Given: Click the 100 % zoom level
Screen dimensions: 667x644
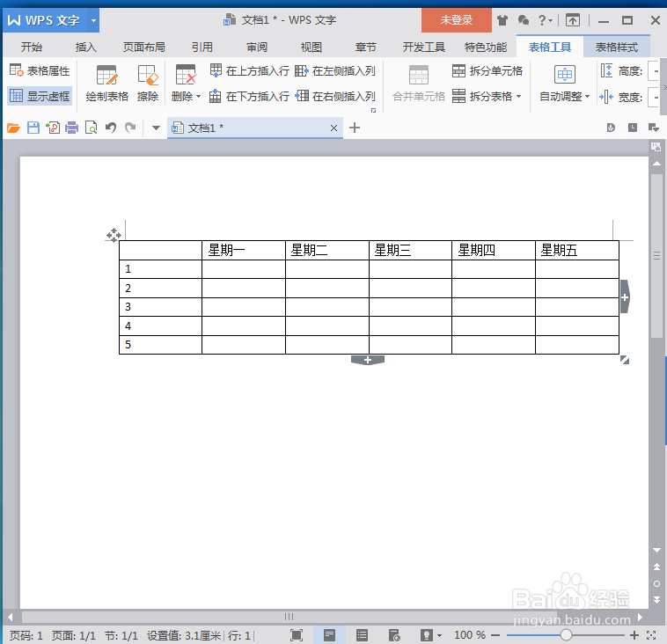Looking at the screenshot, I should click(470, 635).
